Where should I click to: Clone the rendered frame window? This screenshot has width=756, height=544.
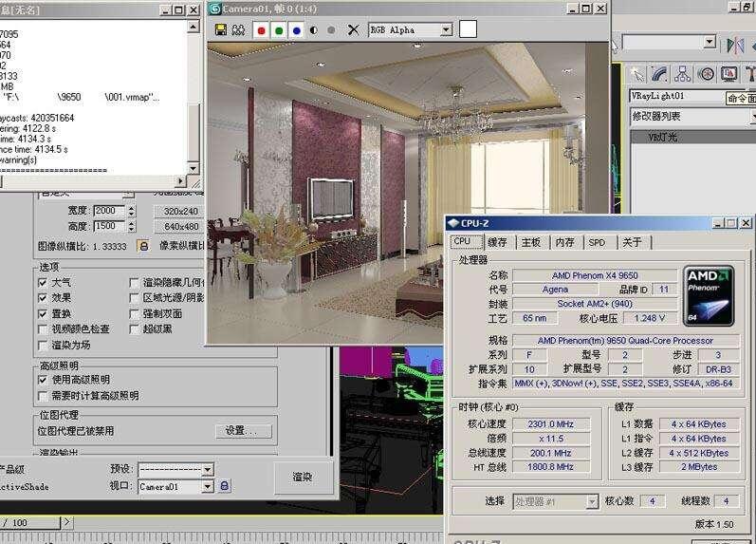pyautogui.click(x=238, y=30)
